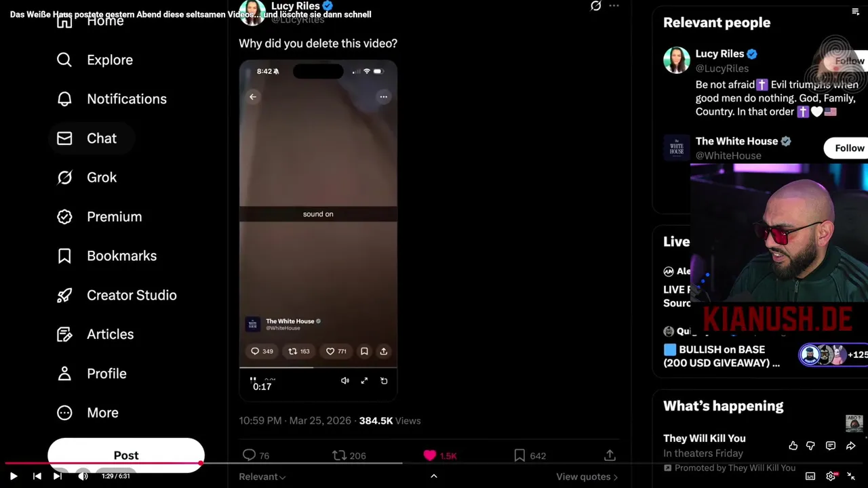Play the paused YouTube video
The width and height of the screenshot is (868, 488).
(x=14, y=476)
